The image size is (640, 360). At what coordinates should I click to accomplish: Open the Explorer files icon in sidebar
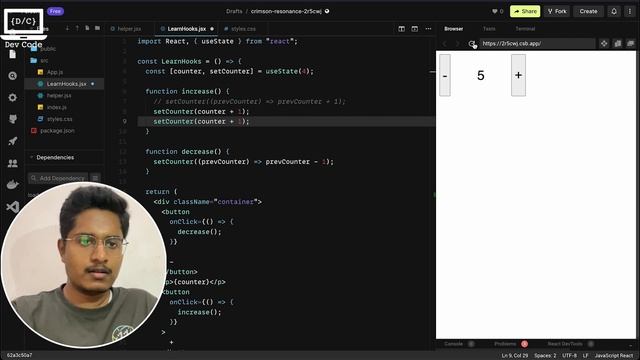(x=12, y=54)
